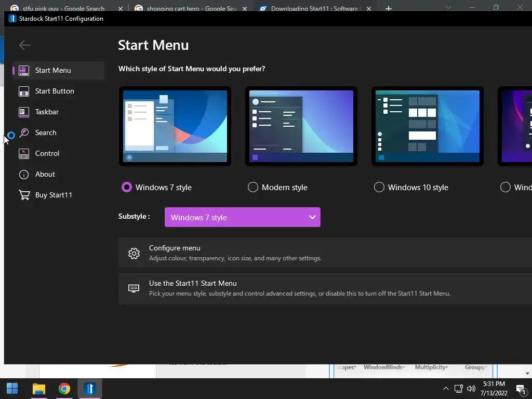
Task: Open the Windows Start button on taskbar
Action: (12, 389)
